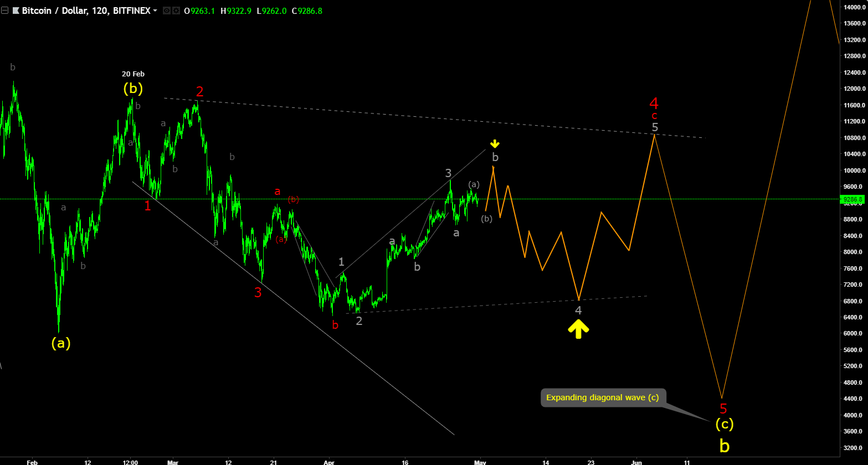Click the 3200.0 price axis label

[x=854, y=448]
